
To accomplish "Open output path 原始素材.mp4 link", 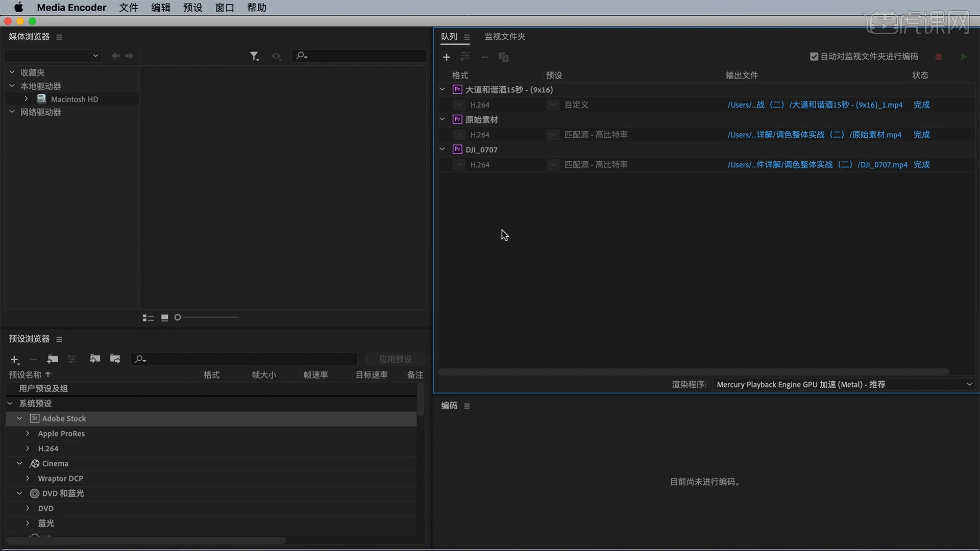I will [815, 135].
